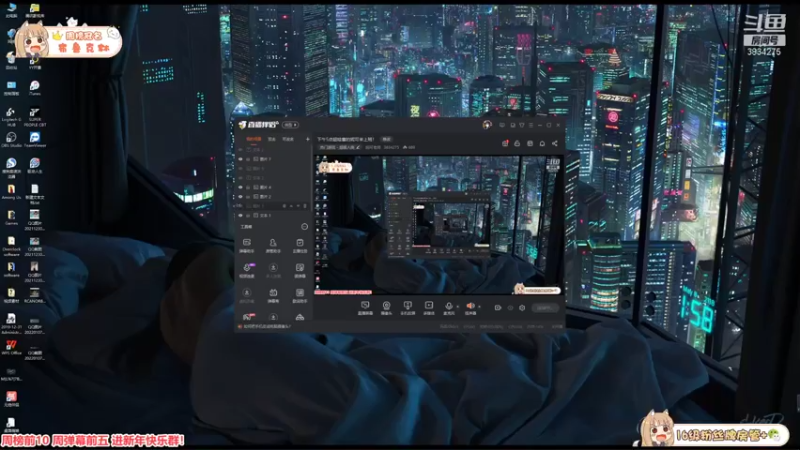Open OBS Studio desktop shortcut
This screenshot has width=800, height=450.
(11, 140)
